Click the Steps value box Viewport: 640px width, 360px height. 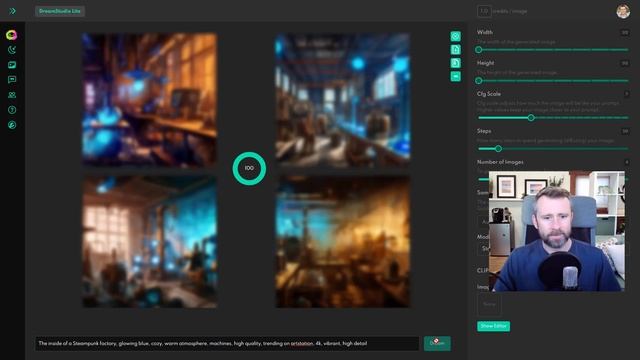(624, 131)
